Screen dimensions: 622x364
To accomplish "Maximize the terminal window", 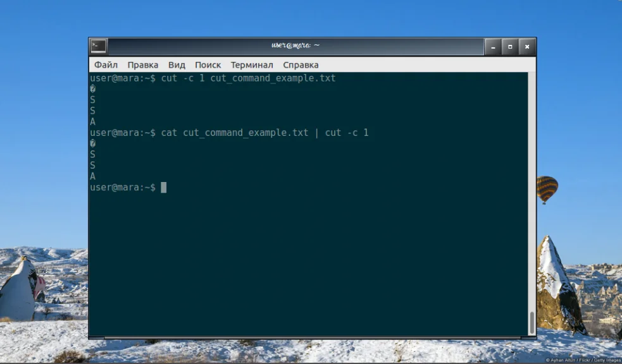I will pyautogui.click(x=510, y=47).
